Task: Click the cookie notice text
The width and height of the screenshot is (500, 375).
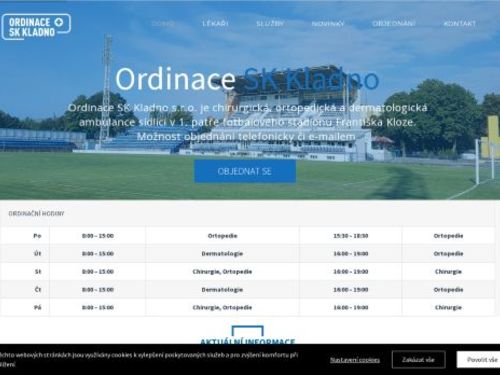Action: tap(149, 360)
